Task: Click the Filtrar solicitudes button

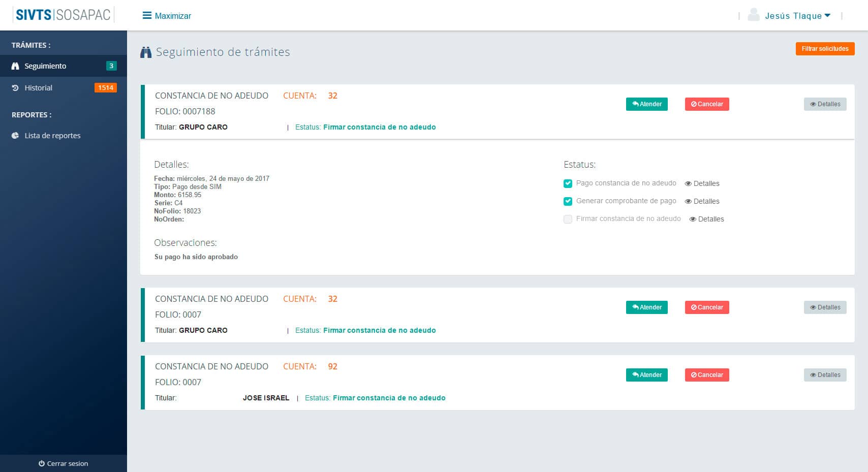Action: (x=825, y=49)
